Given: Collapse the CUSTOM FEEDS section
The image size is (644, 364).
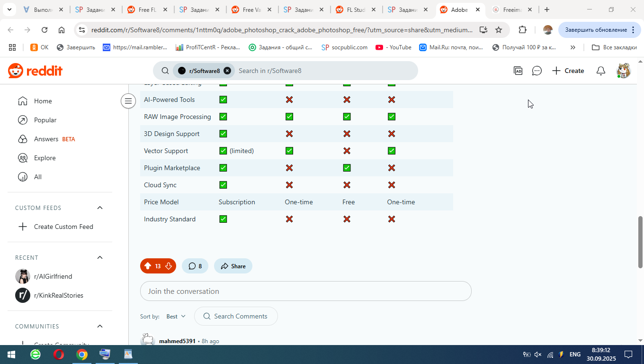Looking at the screenshot, I should coord(100,208).
